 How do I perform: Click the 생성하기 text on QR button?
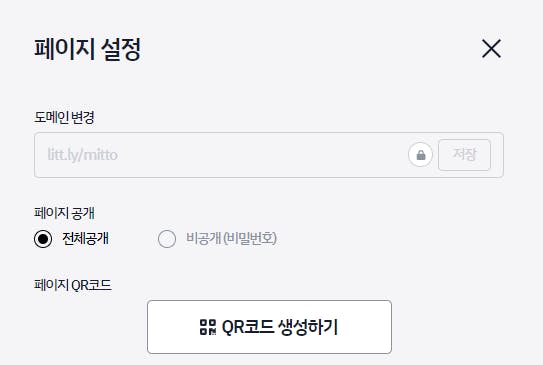click(x=308, y=327)
